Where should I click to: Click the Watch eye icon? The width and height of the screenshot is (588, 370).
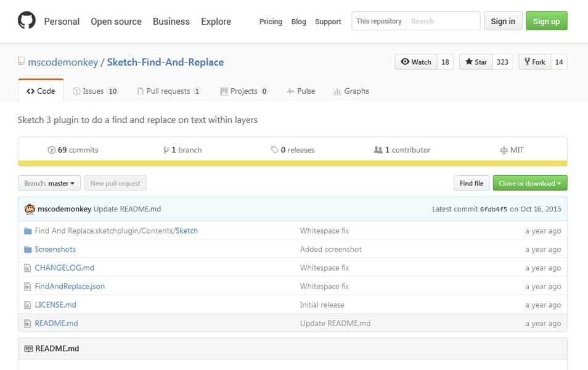(407, 62)
